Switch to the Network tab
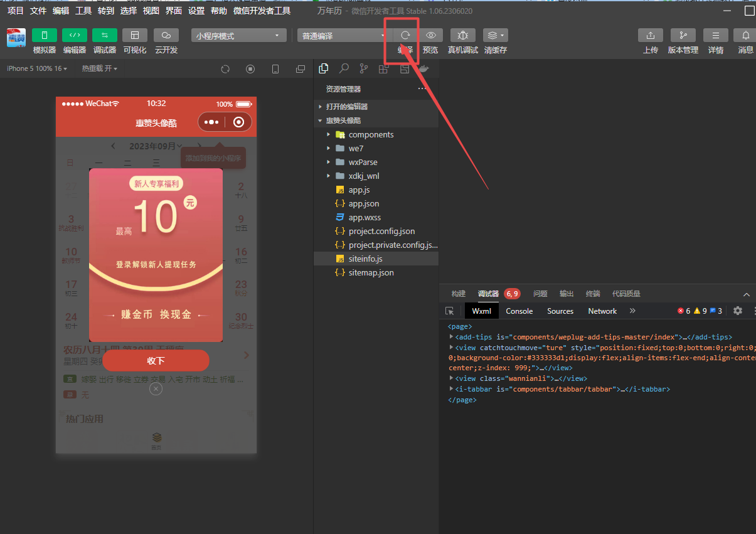The width and height of the screenshot is (756, 534). [602, 311]
